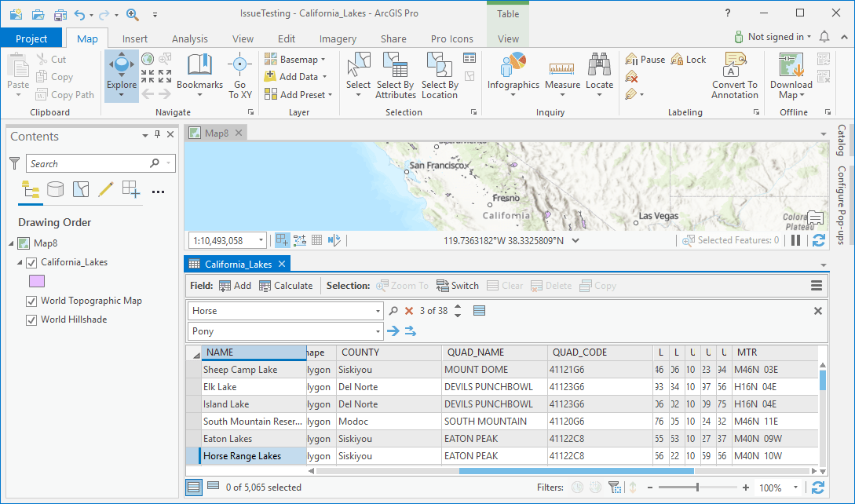Click the Infographics icon
Viewport: 855px width, 504px height.
(x=513, y=69)
